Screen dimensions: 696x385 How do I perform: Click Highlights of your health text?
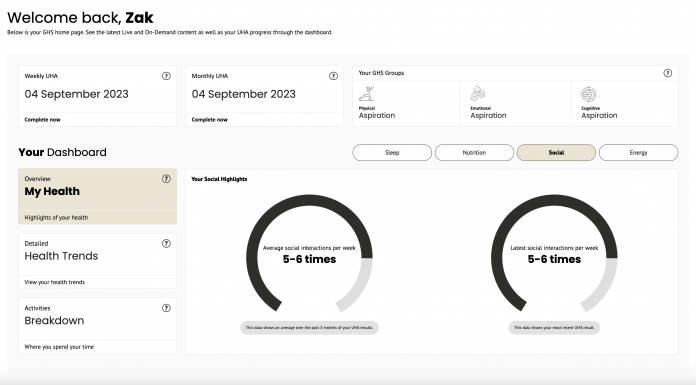[x=56, y=218]
